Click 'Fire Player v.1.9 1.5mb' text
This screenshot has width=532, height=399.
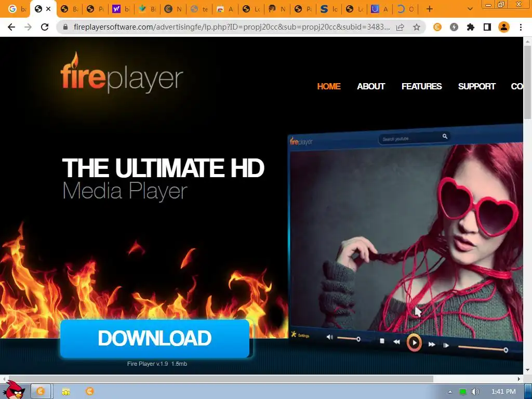[x=157, y=364]
